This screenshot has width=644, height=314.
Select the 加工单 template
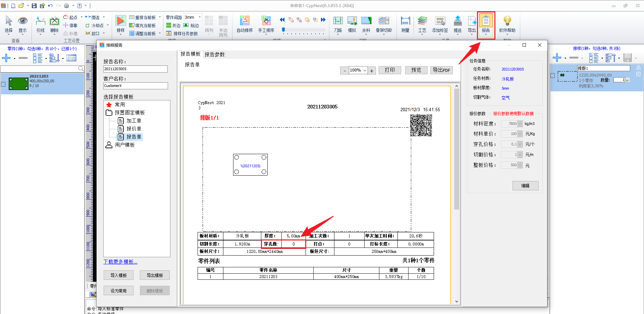pyautogui.click(x=134, y=121)
